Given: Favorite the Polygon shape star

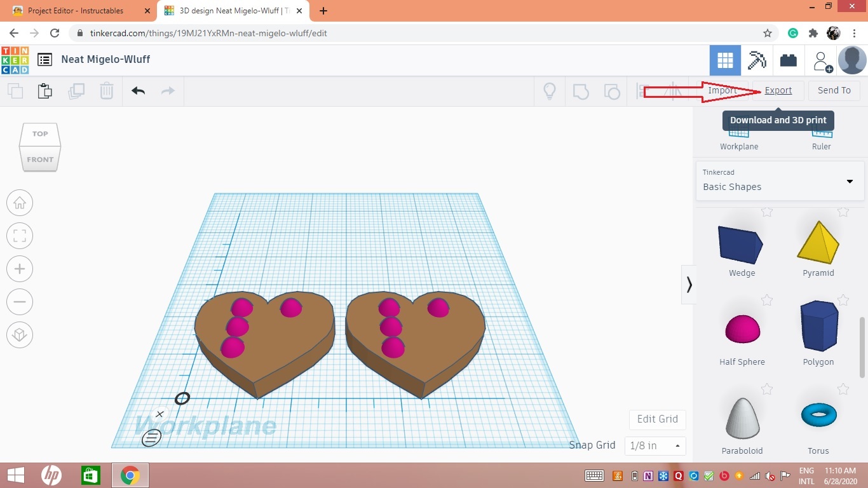Looking at the screenshot, I should click(x=843, y=300).
